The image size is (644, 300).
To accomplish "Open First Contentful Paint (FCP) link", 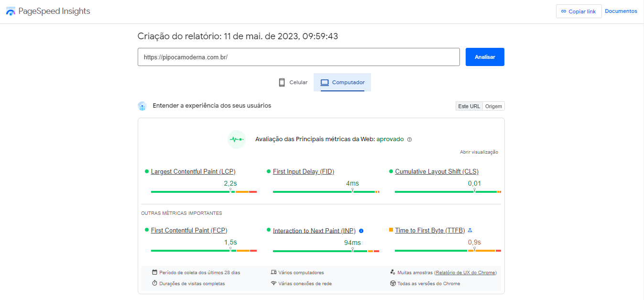I will [189, 230].
